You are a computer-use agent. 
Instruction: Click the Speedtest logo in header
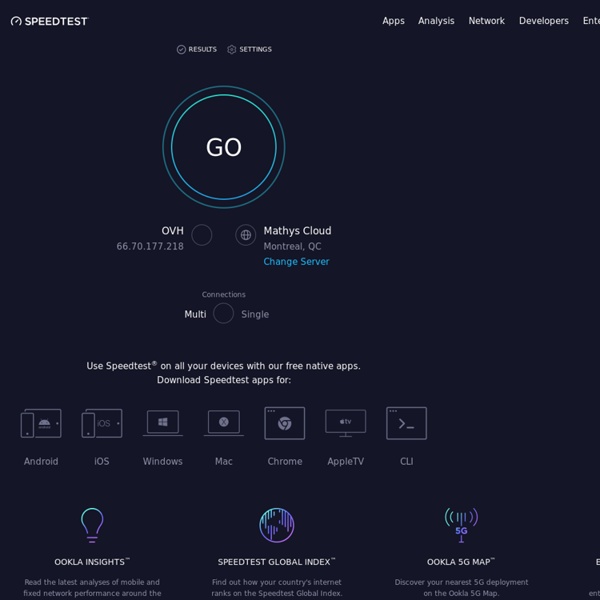click(49, 21)
